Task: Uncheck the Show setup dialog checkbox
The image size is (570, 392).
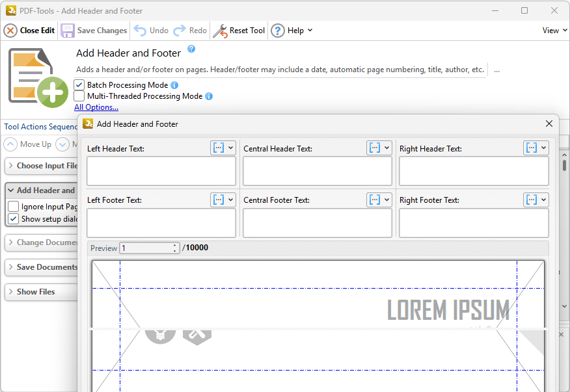Action: pyautogui.click(x=14, y=219)
